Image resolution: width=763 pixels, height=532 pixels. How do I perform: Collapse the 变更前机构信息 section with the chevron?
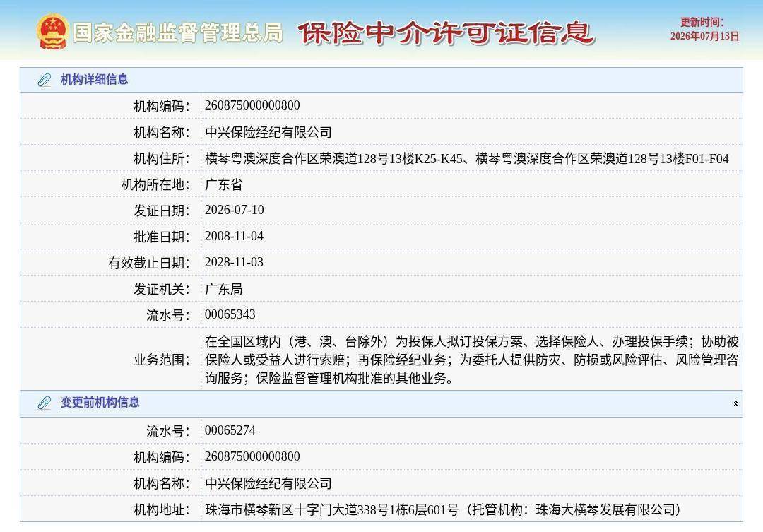point(735,403)
